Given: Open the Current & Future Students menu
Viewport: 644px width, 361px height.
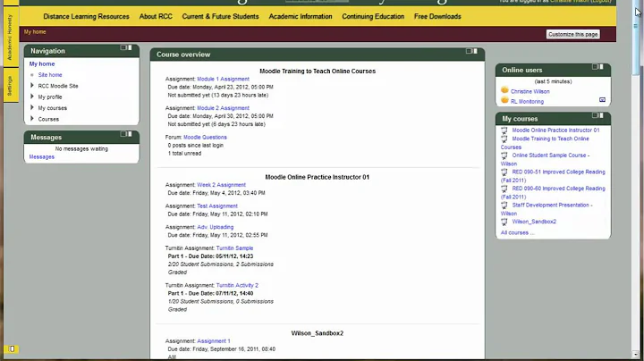Looking at the screenshot, I should [x=221, y=16].
